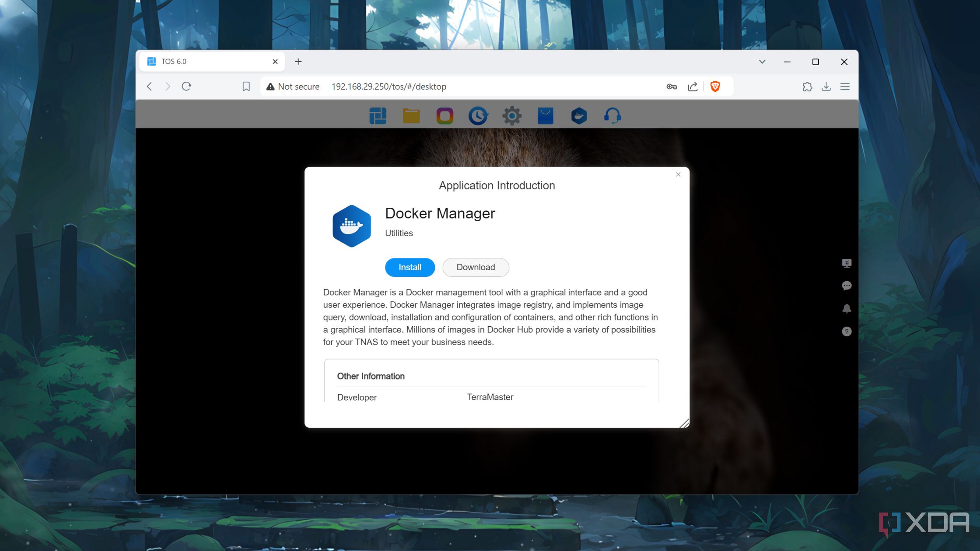Click the Docker Manager install button

410,267
